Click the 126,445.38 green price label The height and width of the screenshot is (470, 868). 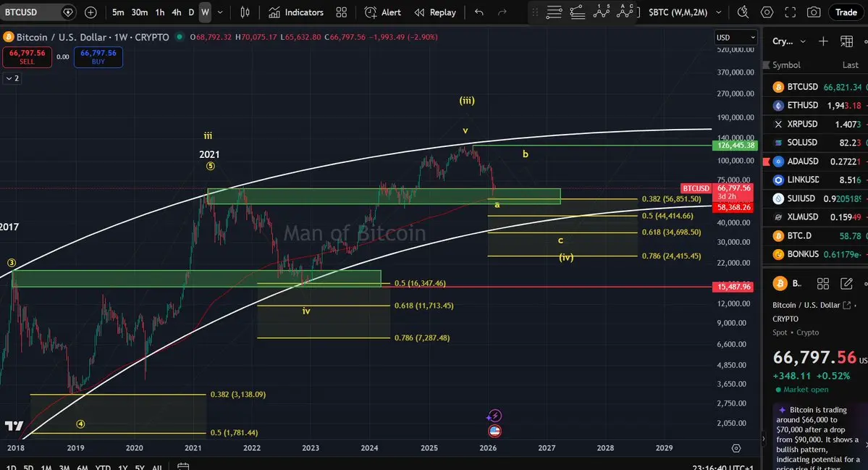[x=735, y=145]
